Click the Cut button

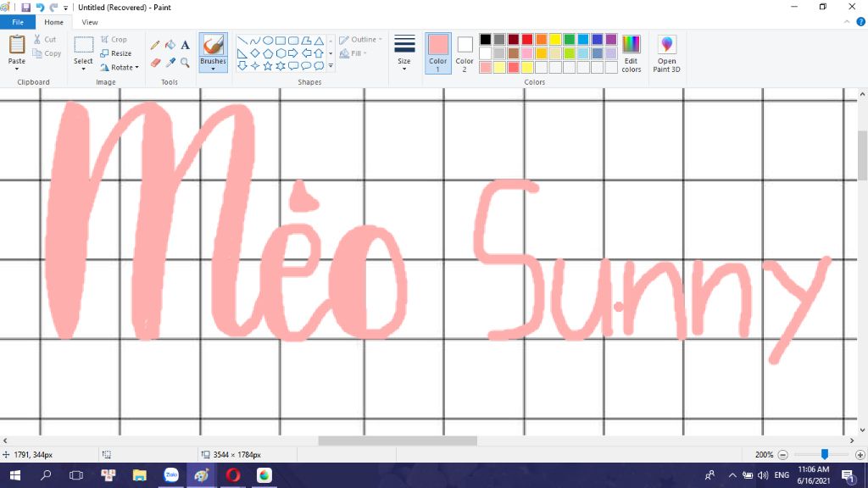(45, 40)
